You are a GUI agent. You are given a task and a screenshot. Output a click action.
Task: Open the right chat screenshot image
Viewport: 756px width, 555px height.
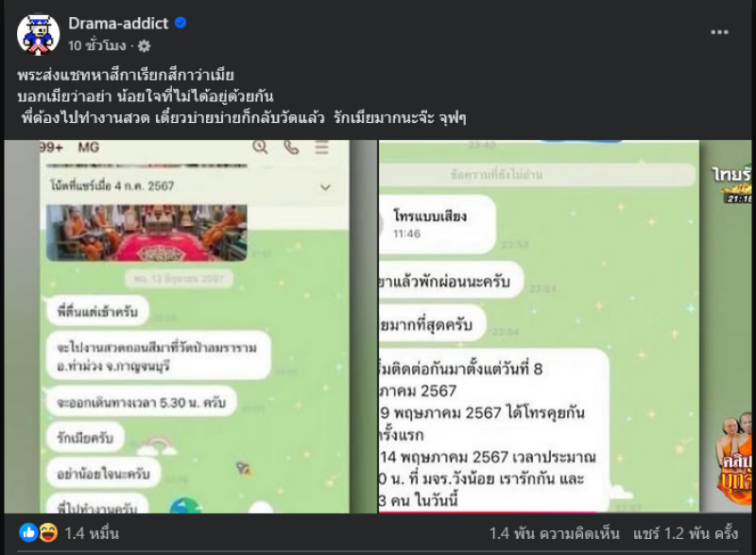coord(565,326)
